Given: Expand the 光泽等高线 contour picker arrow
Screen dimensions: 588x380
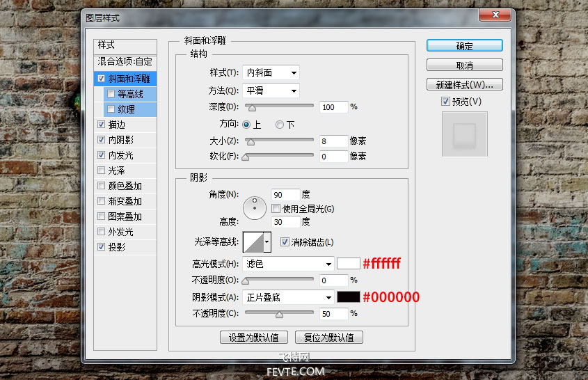Looking at the screenshot, I should (267, 242).
